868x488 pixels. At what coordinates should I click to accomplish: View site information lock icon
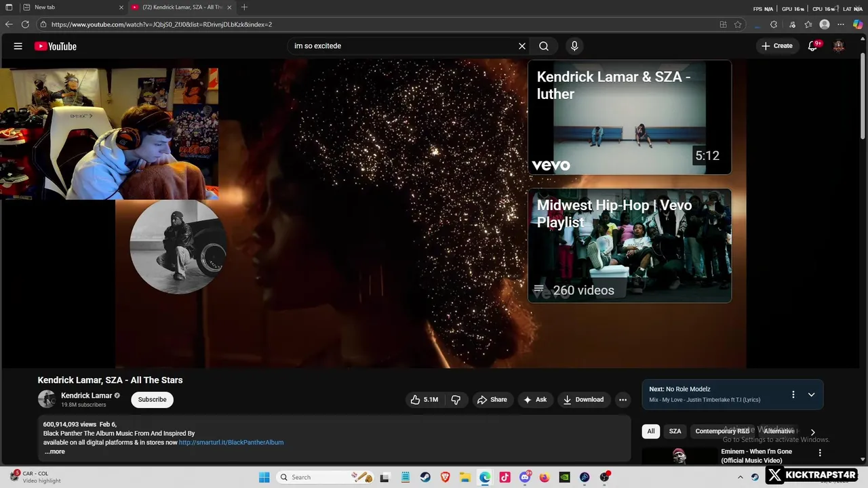coord(43,24)
